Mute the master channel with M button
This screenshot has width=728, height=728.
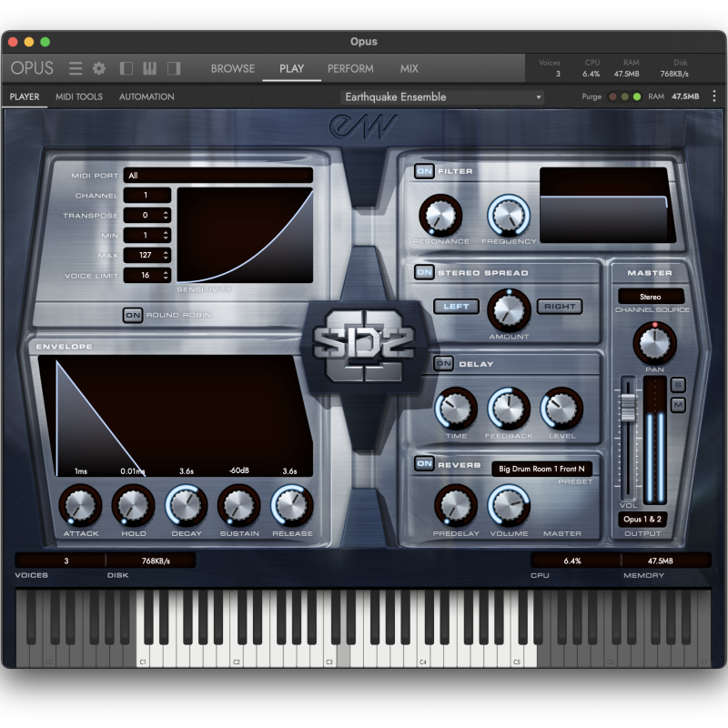678,405
